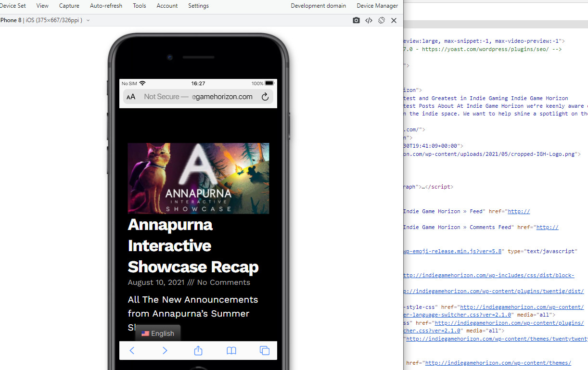Open the Auto-refresh menu
This screenshot has height=370, width=588.
[x=106, y=6]
